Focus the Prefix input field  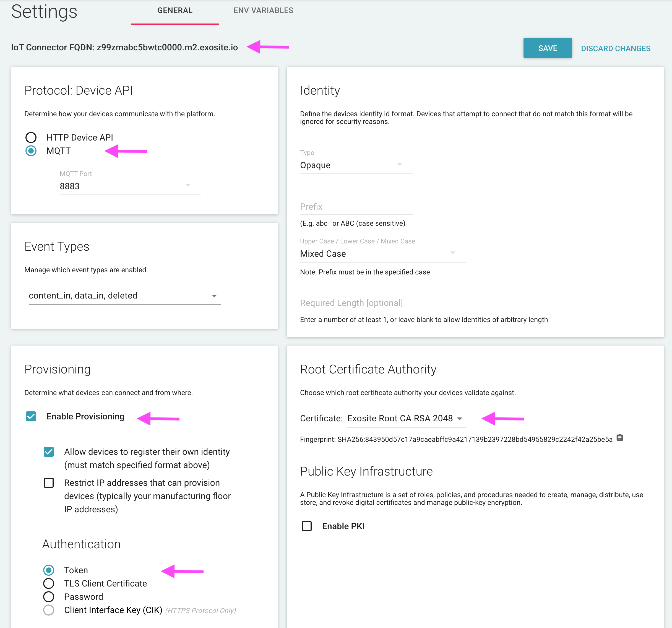(356, 207)
